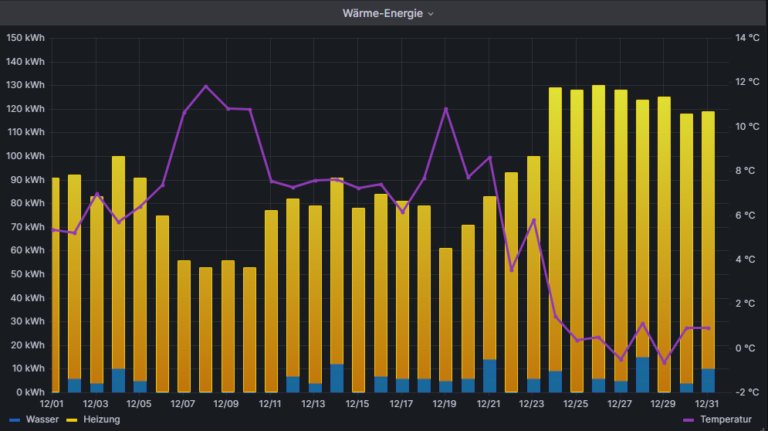The width and height of the screenshot is (768, 431).
Task: Open the yellow Heizung legend color swatch
Action: pos(72,419)
